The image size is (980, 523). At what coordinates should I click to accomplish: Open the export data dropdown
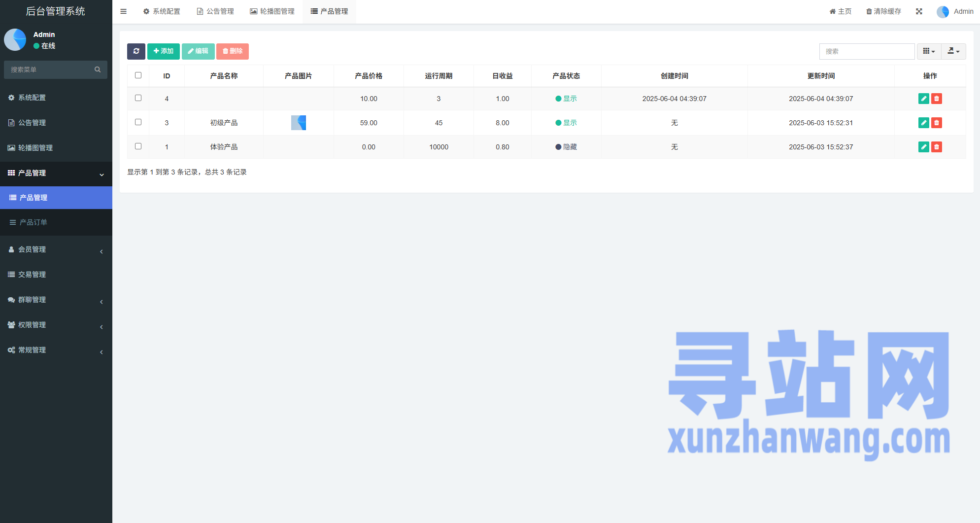point(953,51)
